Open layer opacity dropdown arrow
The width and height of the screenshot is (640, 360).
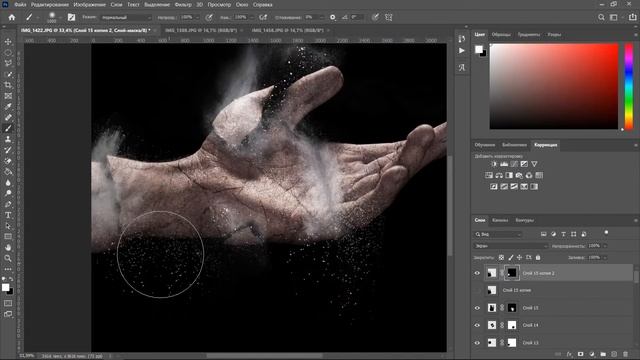coord(605,246)
